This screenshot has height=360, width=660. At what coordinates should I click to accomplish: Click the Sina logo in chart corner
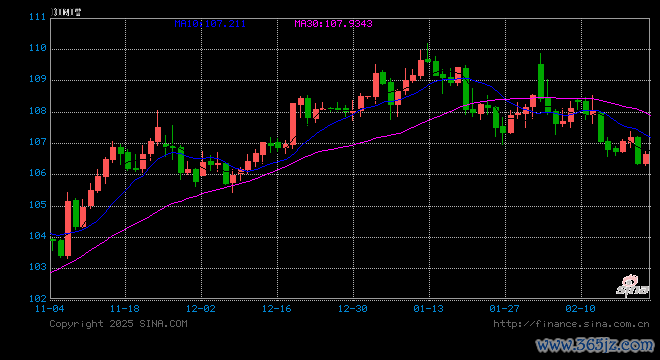click(x=627, y=285)
